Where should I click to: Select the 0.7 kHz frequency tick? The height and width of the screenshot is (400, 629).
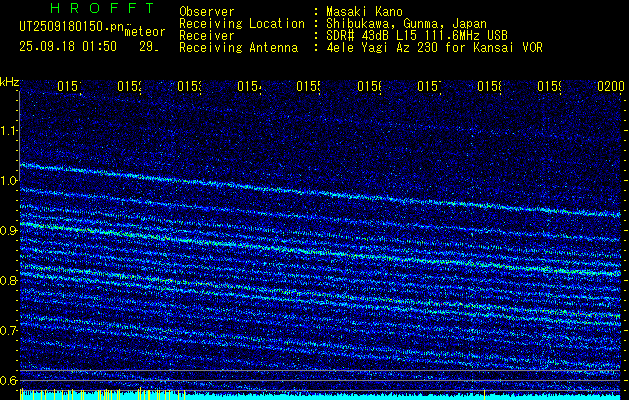tap(9, 331)
